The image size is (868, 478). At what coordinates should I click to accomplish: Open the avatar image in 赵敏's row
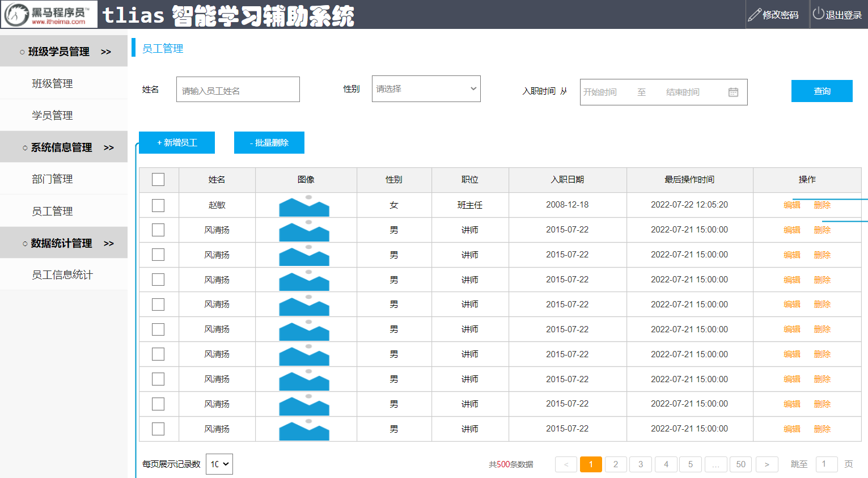[304, 206]
